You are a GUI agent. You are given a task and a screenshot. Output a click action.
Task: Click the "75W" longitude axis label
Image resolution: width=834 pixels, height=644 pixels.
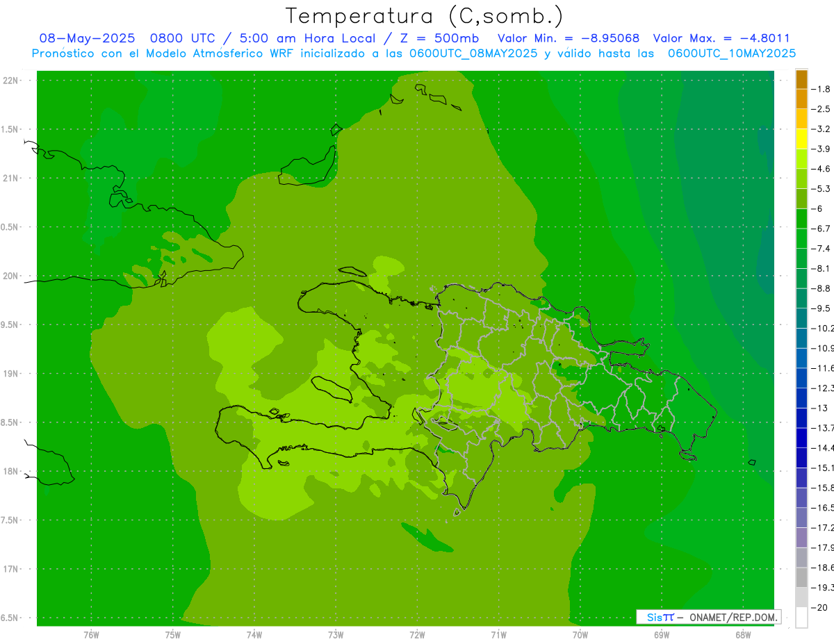(x=173, y=635)
